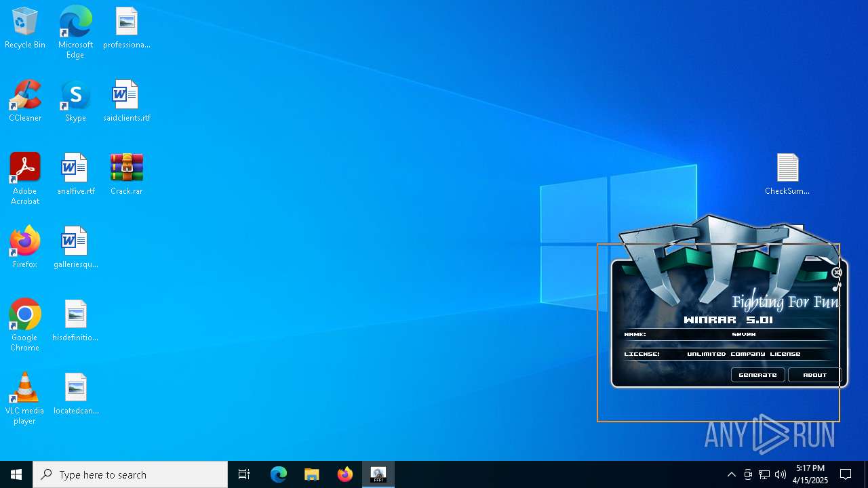Select the Microsoft Edge desktop shortcut
868x488 pixels.
[x=75, y=33]
